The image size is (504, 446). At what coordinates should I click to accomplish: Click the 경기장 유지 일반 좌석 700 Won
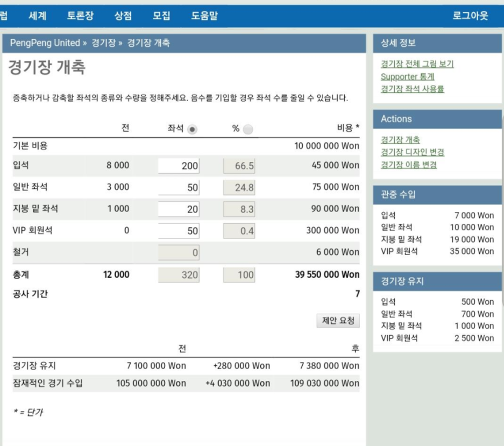click(478, 314)
